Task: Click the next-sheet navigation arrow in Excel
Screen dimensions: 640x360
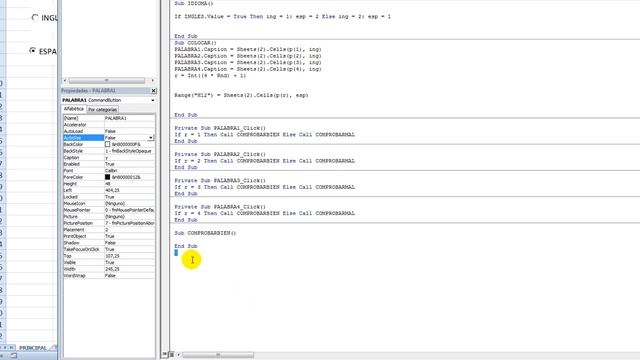Action: click(x=6, y=348)
